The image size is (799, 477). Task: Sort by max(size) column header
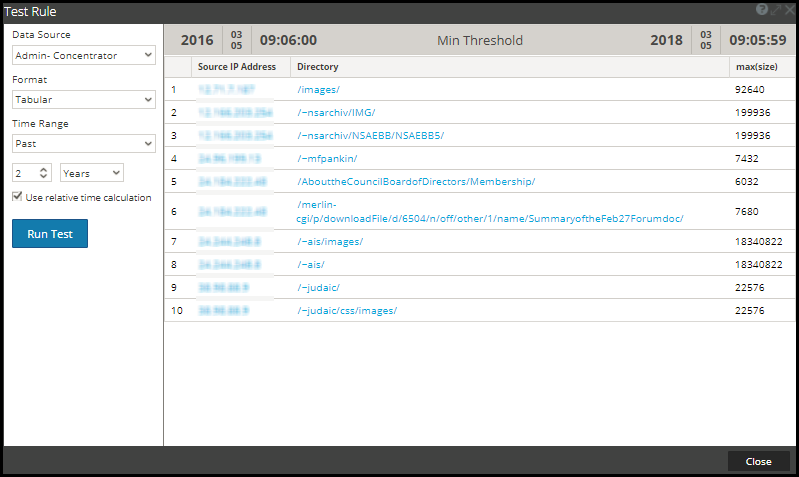click(757, 67)
